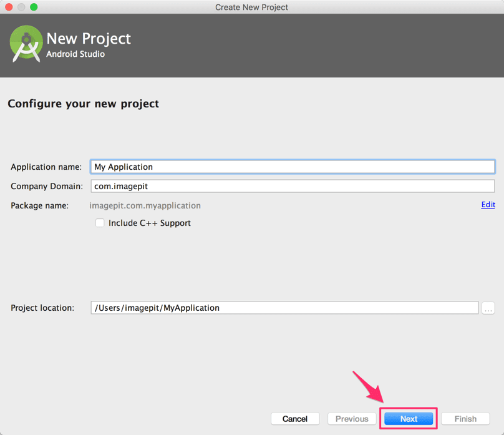Image resolution: width=504 pixels, height=435 pixels.
Task: Click the imagepit.com.myapplication package name text
Action: point(145,206)
